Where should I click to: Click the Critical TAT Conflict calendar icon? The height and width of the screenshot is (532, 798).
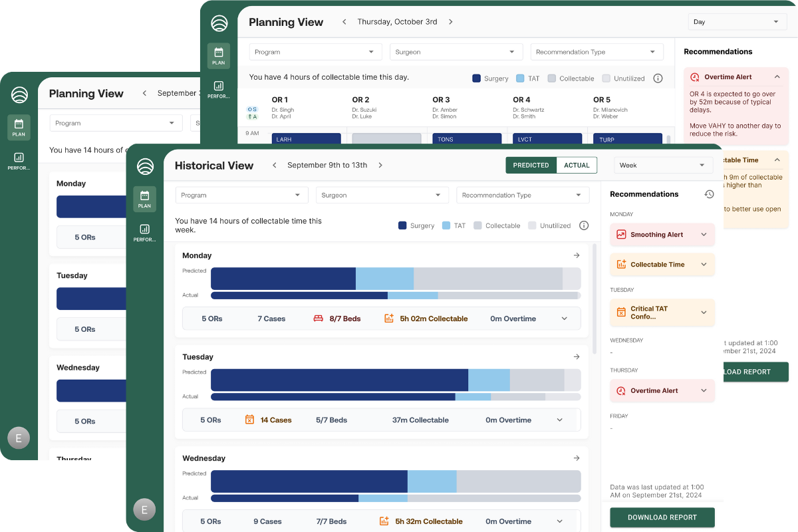pyautogui.click(x=621, y=312)
